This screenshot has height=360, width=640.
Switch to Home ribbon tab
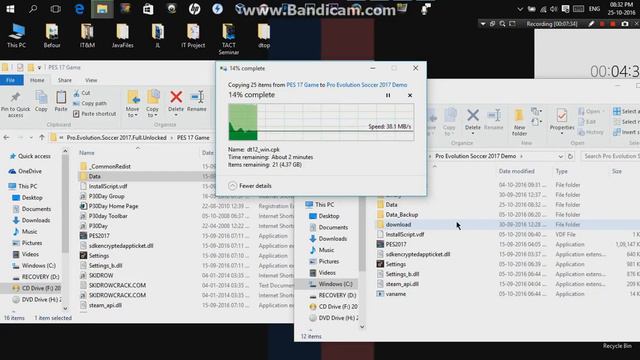[37, 80]
